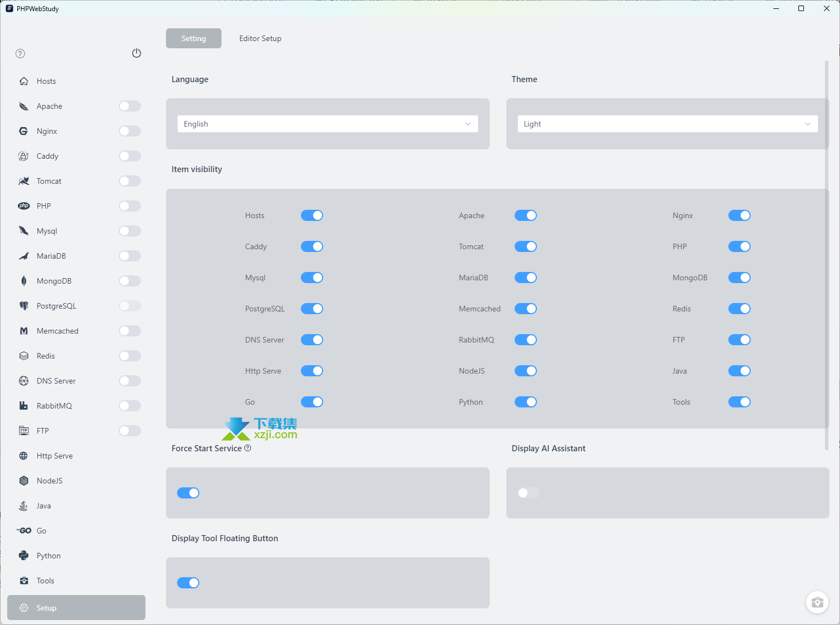Click the Http Serve globe icon
840x625 pixels.
tap(24, 456)
